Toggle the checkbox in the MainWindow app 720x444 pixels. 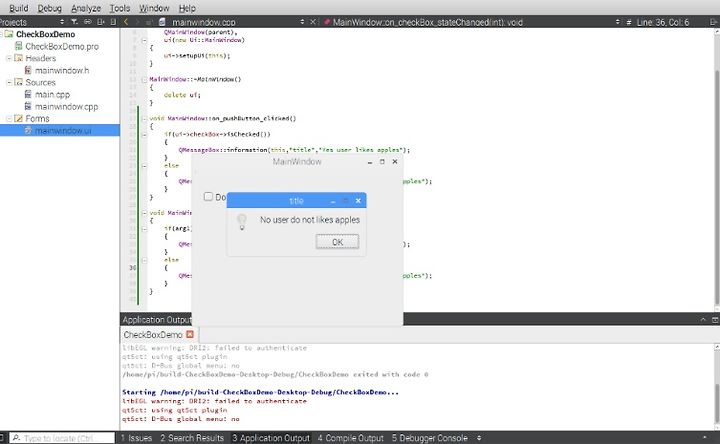(x=208, y=197)
